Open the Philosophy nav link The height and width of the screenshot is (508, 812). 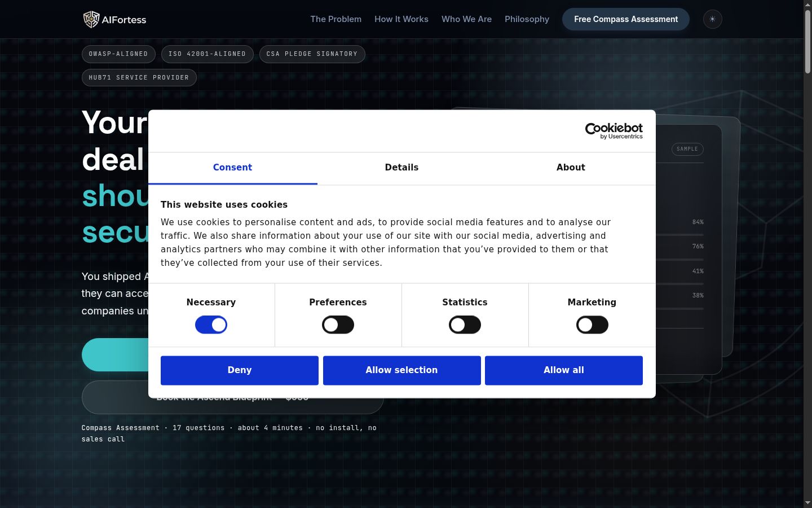(x=527, y=19)
